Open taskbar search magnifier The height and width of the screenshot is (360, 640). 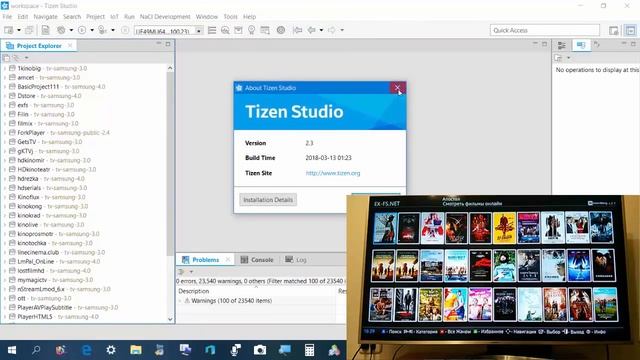click(36, 350)
